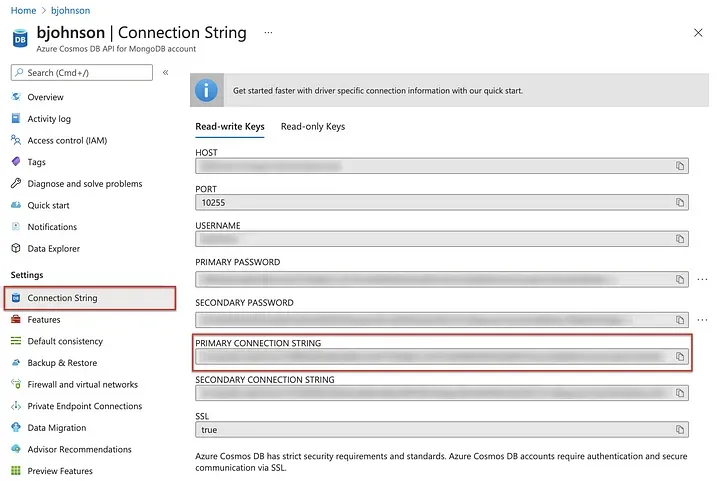Copy the SECONDARY PASSWORD value
720x481 pixels.
point(680,319)
